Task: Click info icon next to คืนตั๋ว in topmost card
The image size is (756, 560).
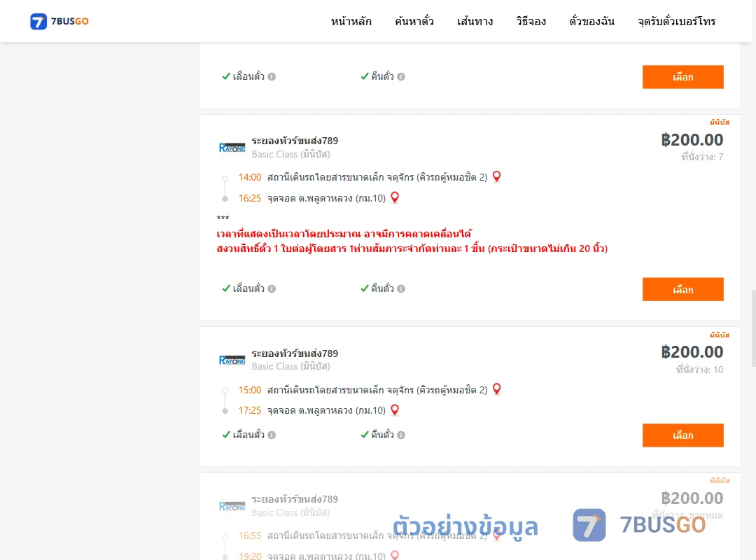Action: [x=401, y=77]
